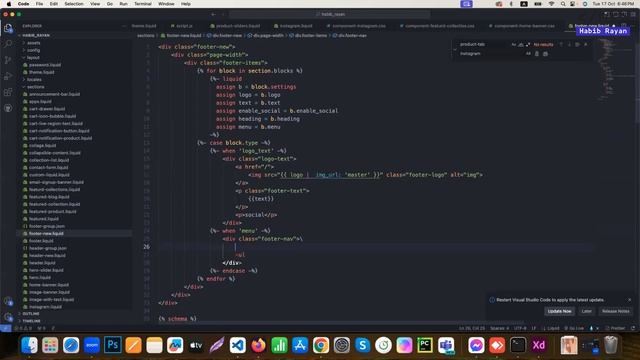
Task: Open the Trash in the dock
Action: tap(611, 345)
